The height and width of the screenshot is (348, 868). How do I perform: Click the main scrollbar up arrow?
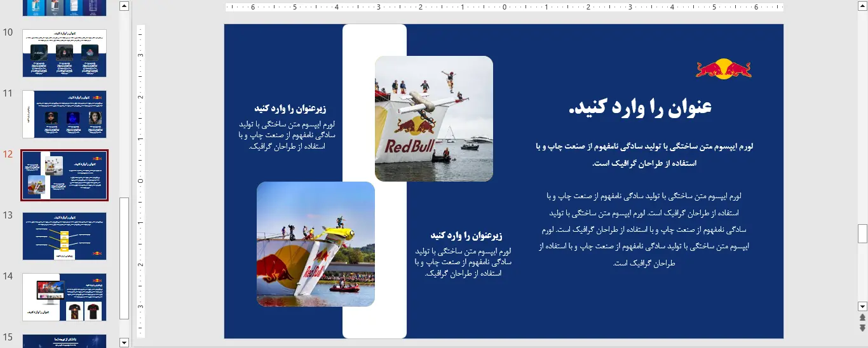pos(862,6)
